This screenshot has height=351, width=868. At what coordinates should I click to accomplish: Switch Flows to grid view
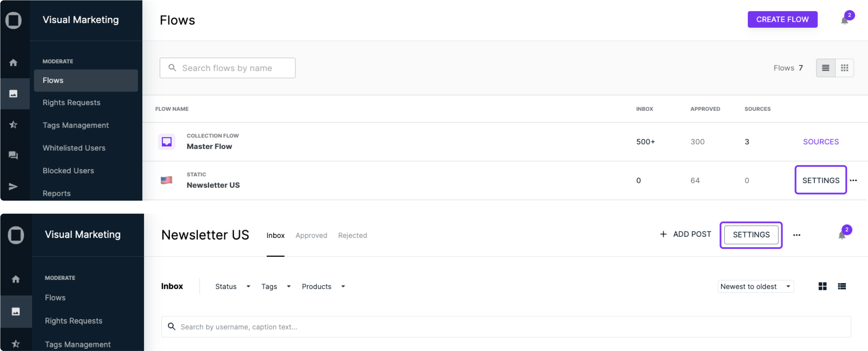click(x=845, y=68)
